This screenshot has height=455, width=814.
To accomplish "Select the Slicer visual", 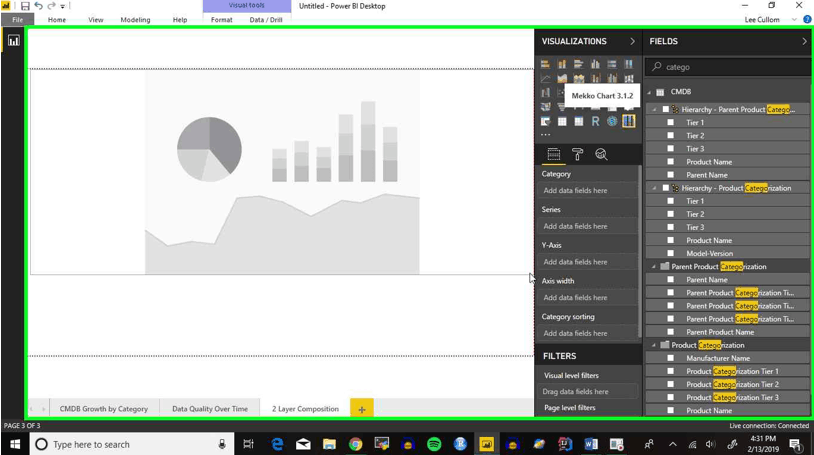I will point(545,122).
